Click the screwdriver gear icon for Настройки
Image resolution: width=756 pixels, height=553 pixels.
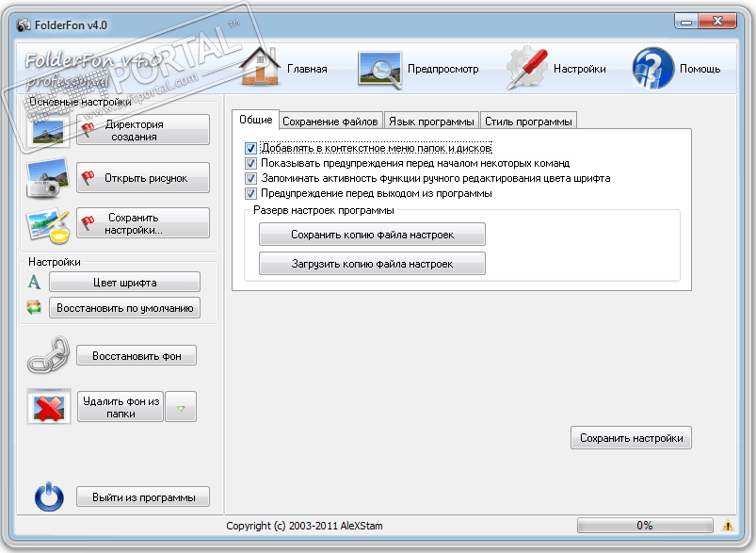[527, 68]
